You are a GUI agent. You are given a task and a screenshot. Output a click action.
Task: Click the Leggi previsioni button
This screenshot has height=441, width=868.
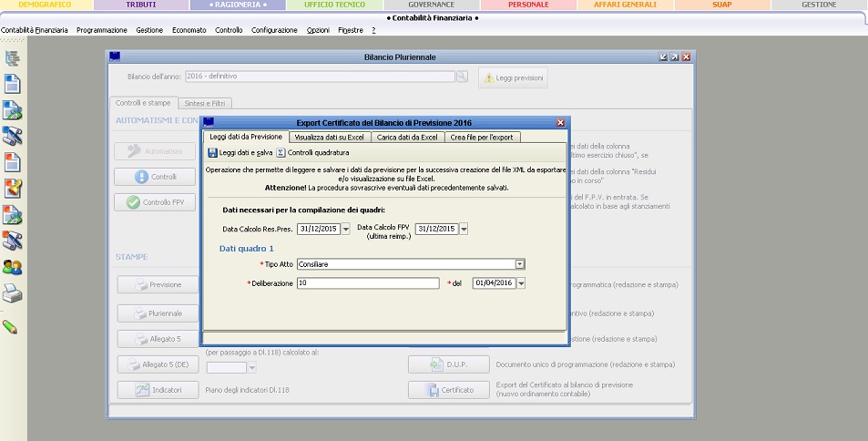514,78
